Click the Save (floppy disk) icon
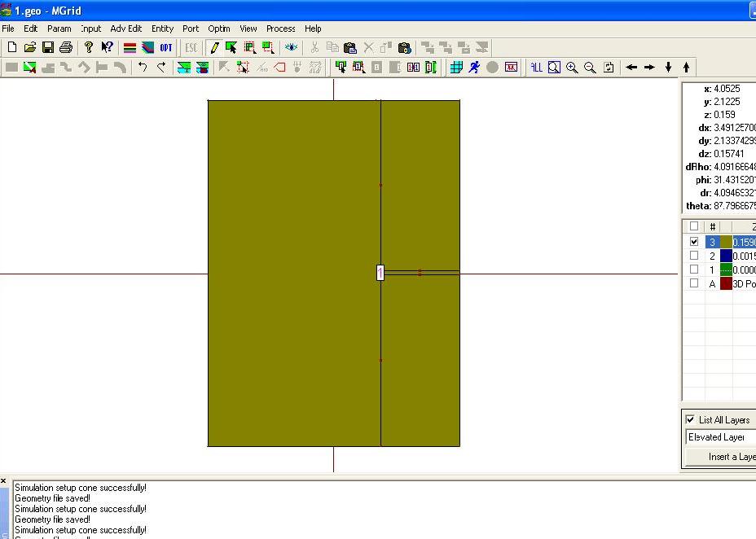The image size is (756, 539). click(x=48, y=48)
